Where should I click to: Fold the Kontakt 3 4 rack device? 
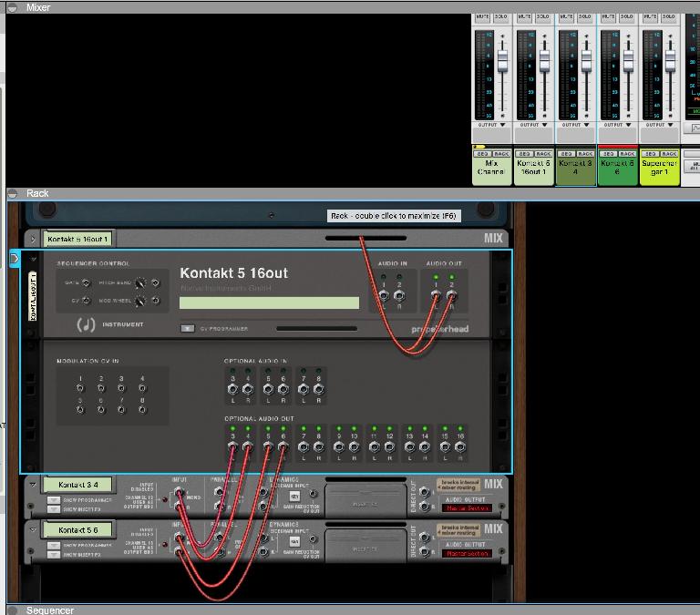coord(33,484)
